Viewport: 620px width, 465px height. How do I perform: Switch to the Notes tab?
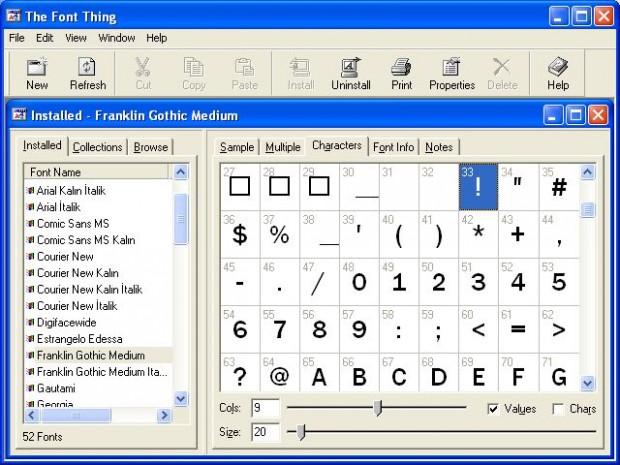click(x=439, y=147)
